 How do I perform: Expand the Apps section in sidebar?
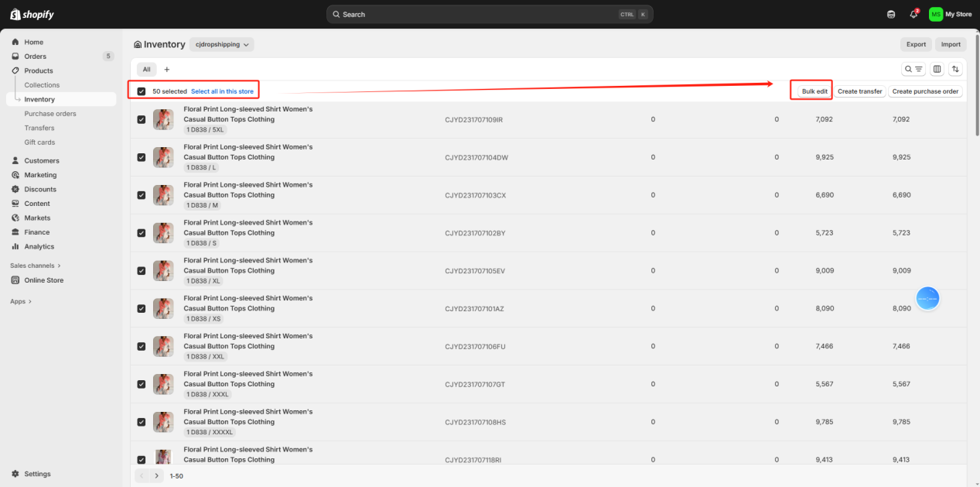[x=21, y=301]
